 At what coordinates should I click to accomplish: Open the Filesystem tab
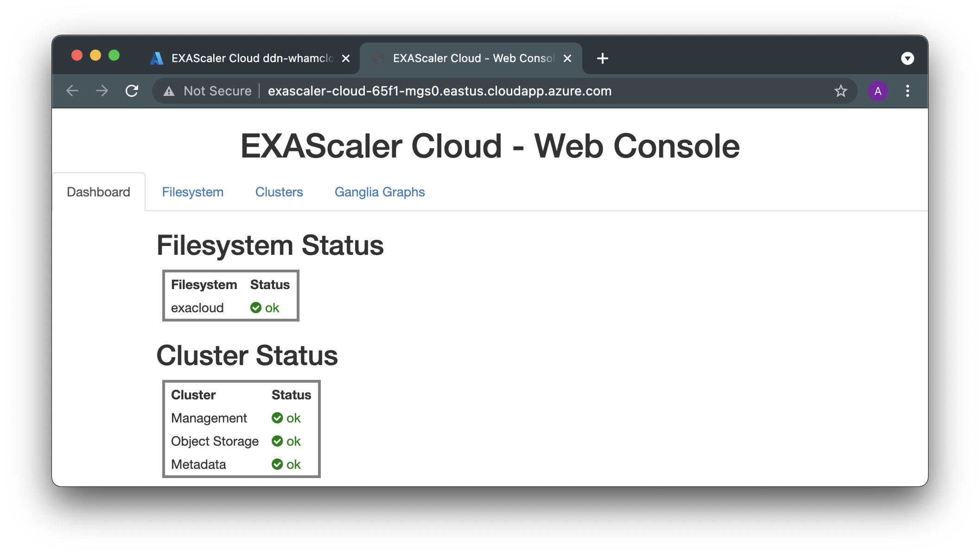(x=192, y=192)
